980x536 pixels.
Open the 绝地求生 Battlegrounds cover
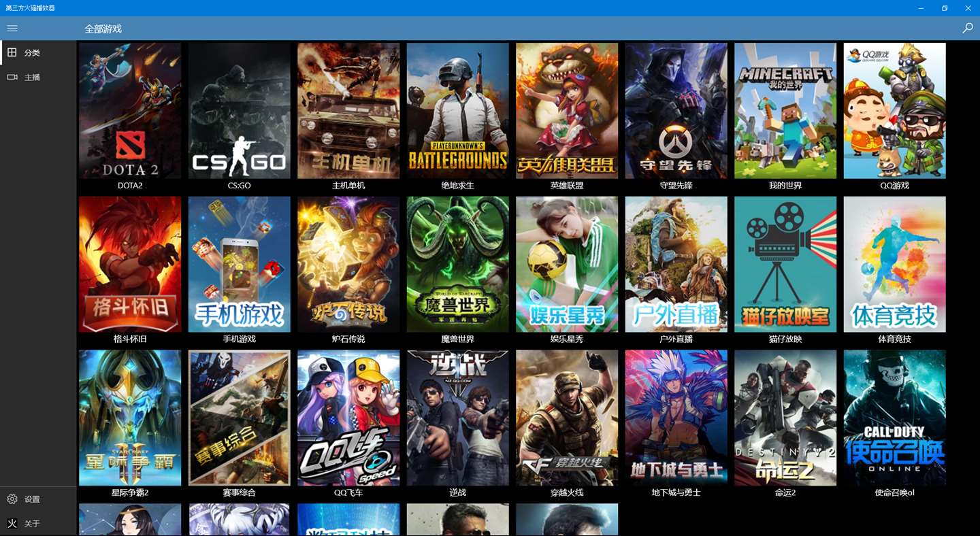458,111
